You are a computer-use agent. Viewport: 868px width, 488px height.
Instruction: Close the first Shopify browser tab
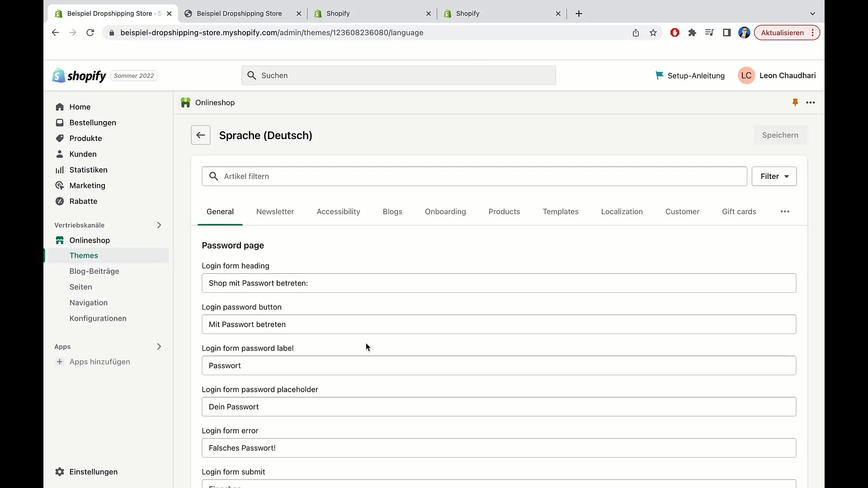(428, 14)
